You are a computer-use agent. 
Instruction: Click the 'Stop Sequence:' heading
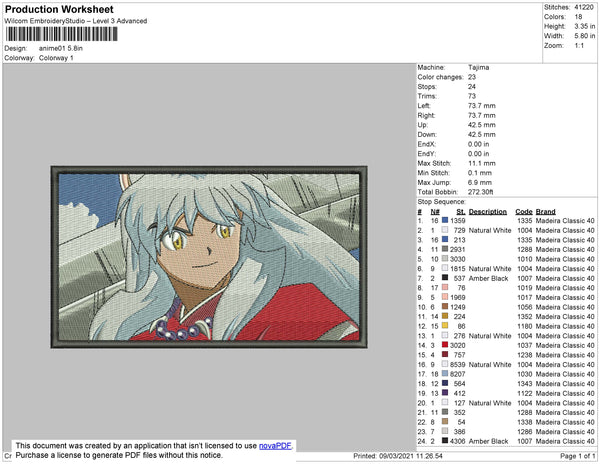pos(442,202)
